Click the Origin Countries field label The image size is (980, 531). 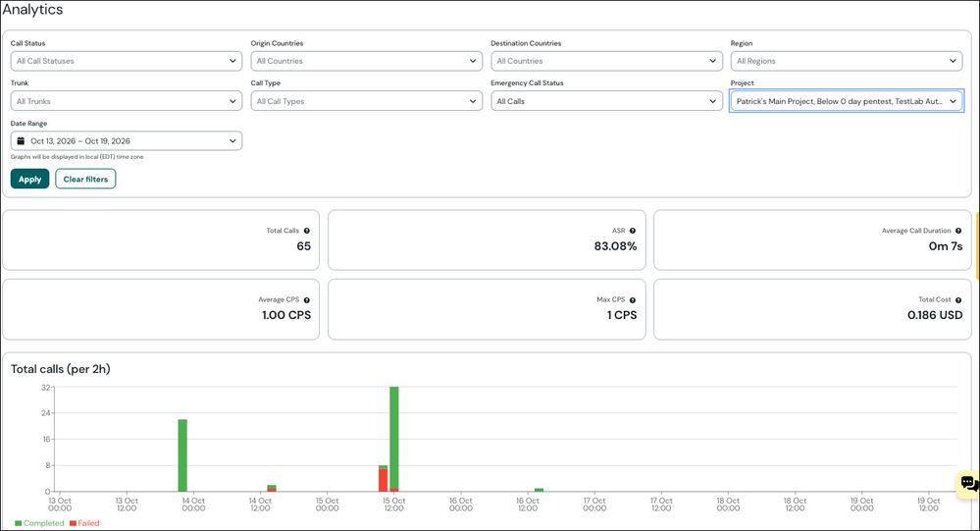coord(277,43)
